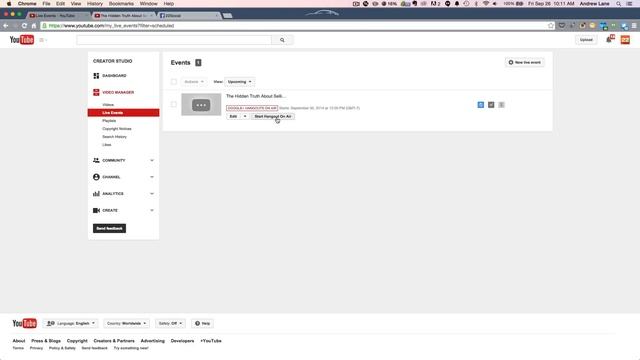Click the Upload button

586,40
